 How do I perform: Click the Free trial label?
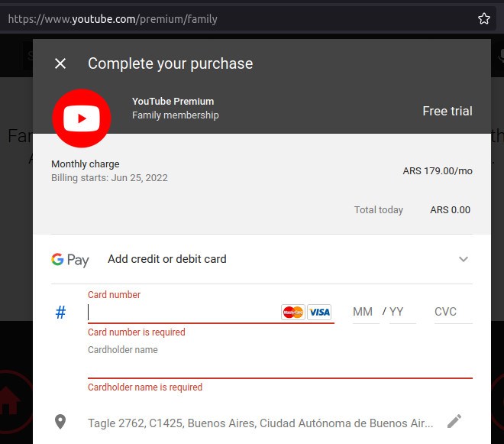(x=447, y=111)
